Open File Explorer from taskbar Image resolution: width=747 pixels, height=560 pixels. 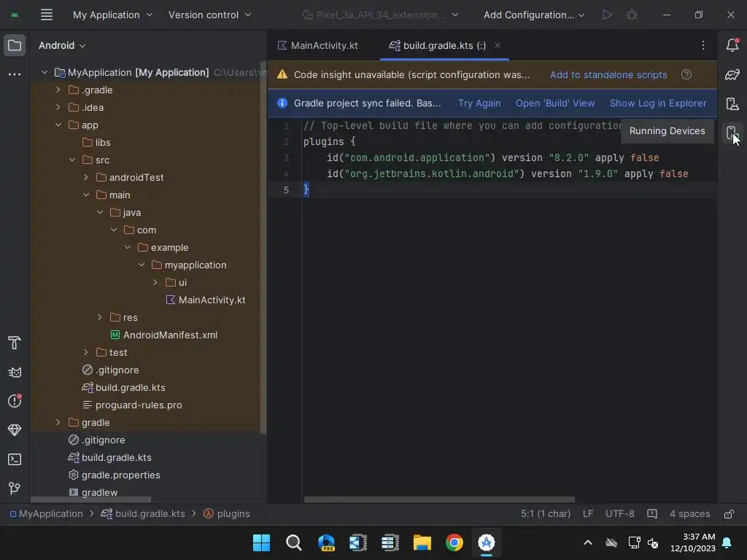422,542
